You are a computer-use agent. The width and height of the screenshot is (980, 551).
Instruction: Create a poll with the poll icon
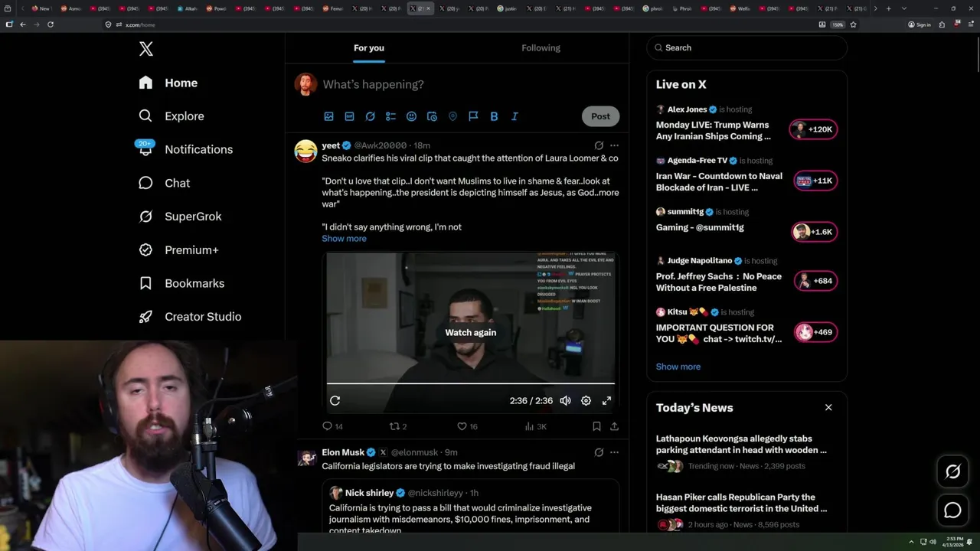(390, 116)
